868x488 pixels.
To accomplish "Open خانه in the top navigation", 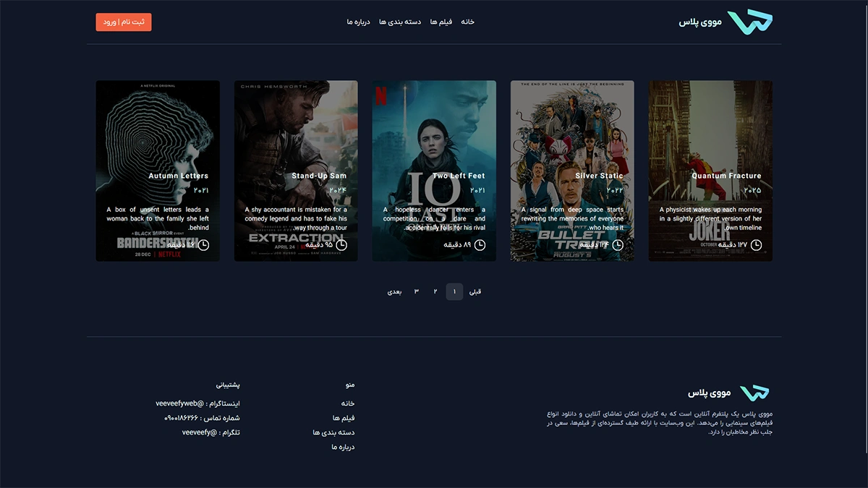I will [x=468, y=22].
